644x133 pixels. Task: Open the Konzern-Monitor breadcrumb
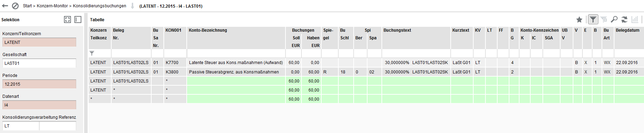coord(53,6)
